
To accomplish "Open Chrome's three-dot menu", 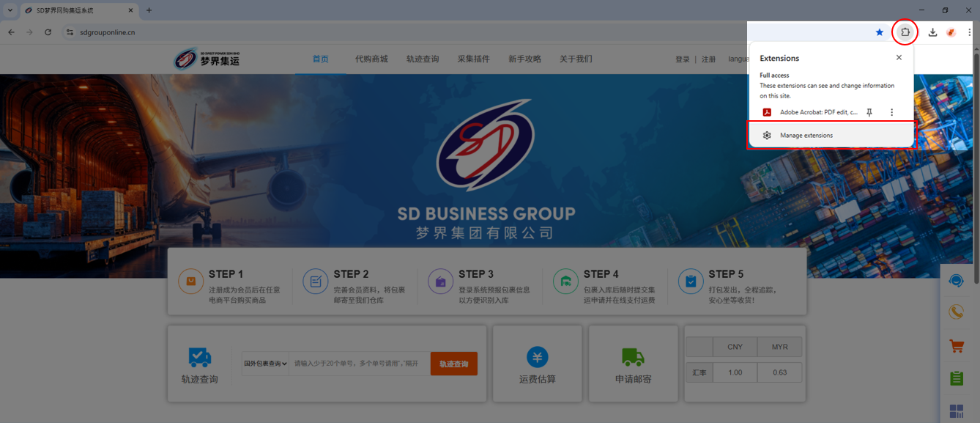I will 969,32.
